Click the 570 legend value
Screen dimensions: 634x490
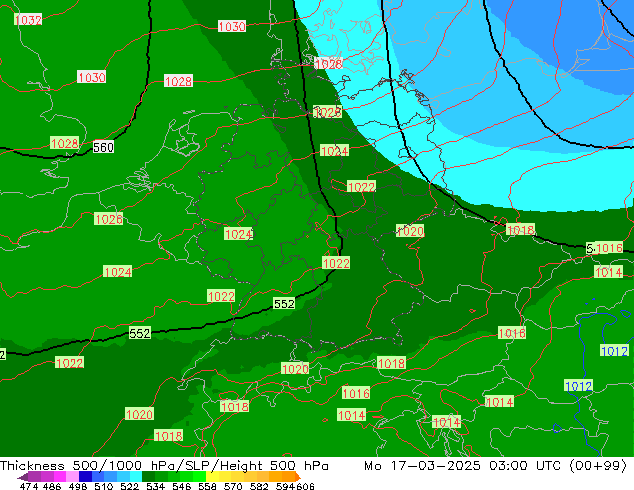(x=233, y=486)
